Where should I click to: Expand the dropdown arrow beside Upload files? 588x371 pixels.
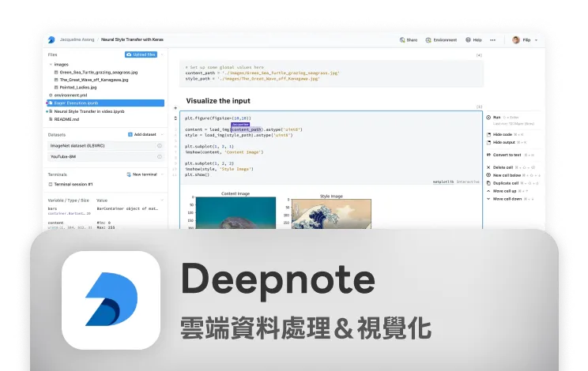(x=162, y=54)
